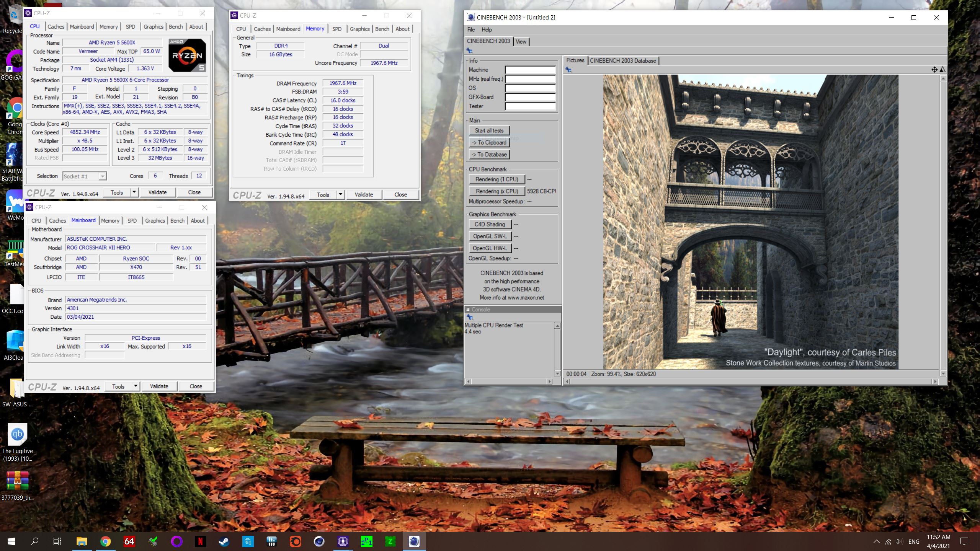Switch to Caches tab in CPU-Z CPU window
The height and width of the screenshot is (551, 980).
[x=56, y=26]
